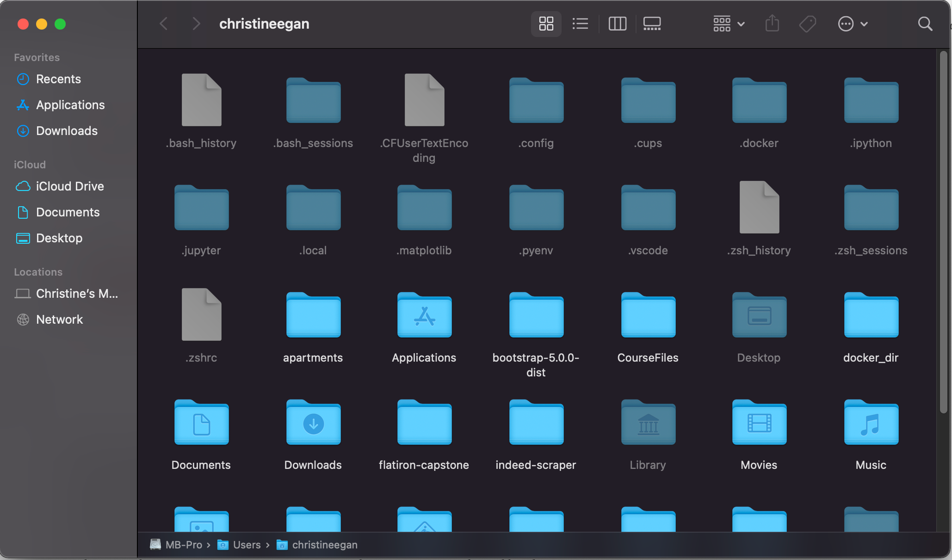Click MB-Pro in the path bar
This screenshot has height=560, width=952.
pyautogui.click(x=183, y=545)
